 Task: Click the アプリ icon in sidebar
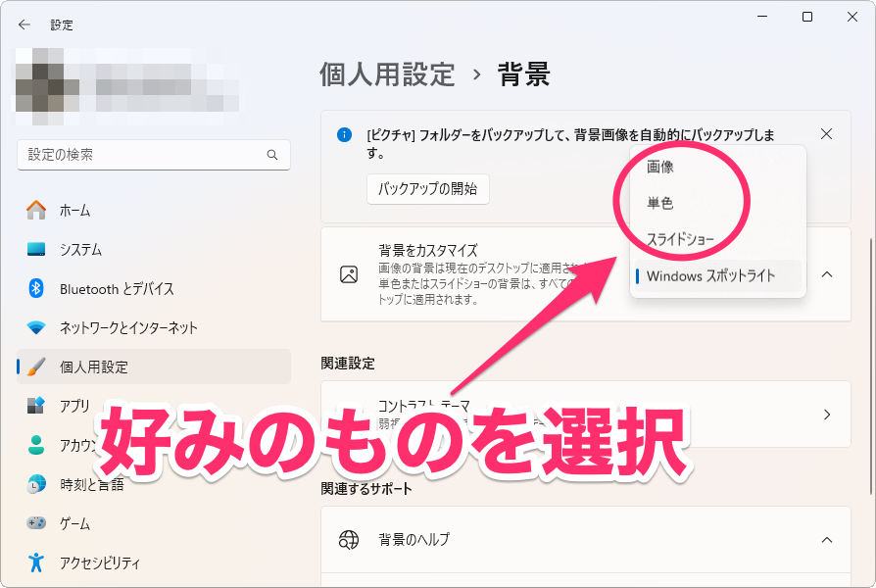point(36,405)
